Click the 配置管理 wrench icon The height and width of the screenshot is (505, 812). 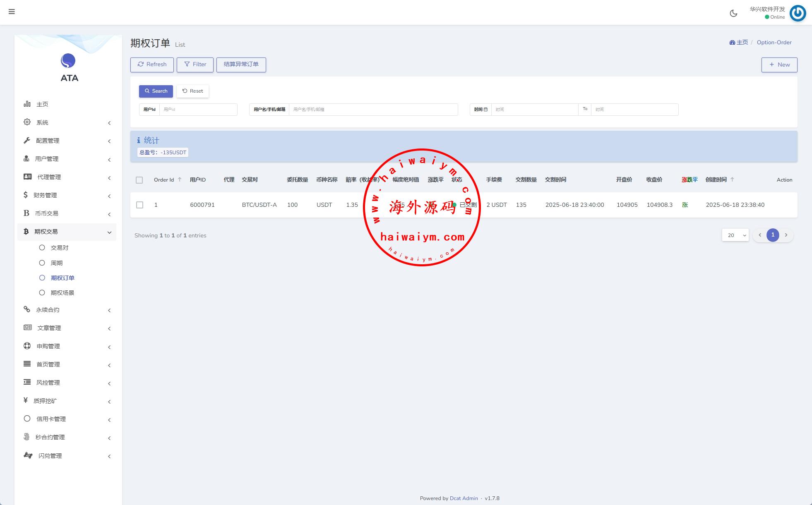pos(27,140)
